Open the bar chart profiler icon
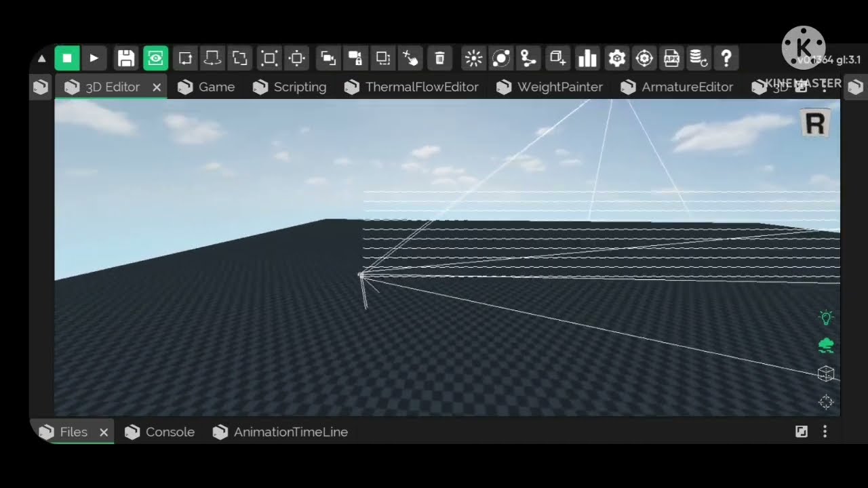Viewport: 868px width, 488px height. (x=587, y=58)
